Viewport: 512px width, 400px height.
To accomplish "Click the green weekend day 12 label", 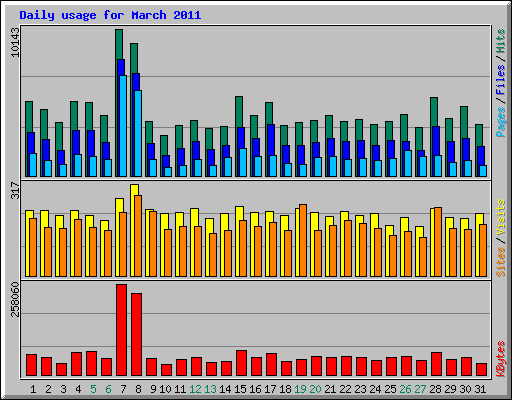I will click(x=195, y=389).
